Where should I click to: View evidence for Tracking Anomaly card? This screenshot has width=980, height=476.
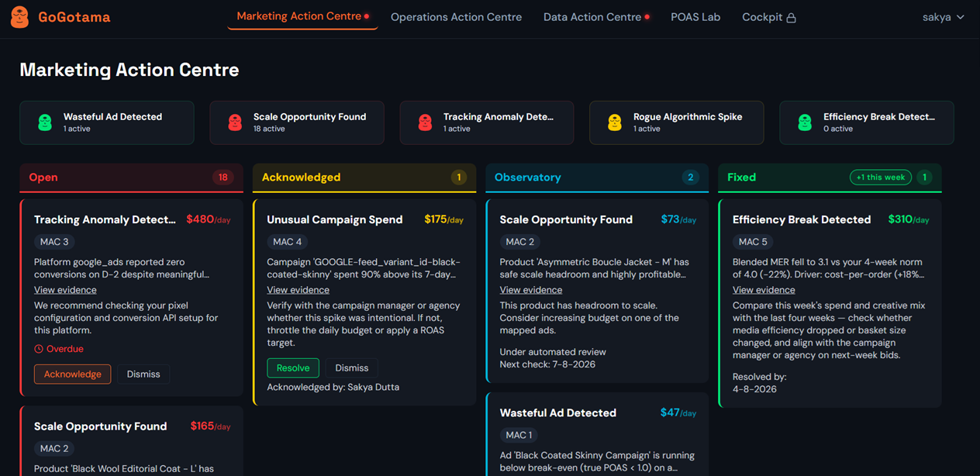(65, 290)
